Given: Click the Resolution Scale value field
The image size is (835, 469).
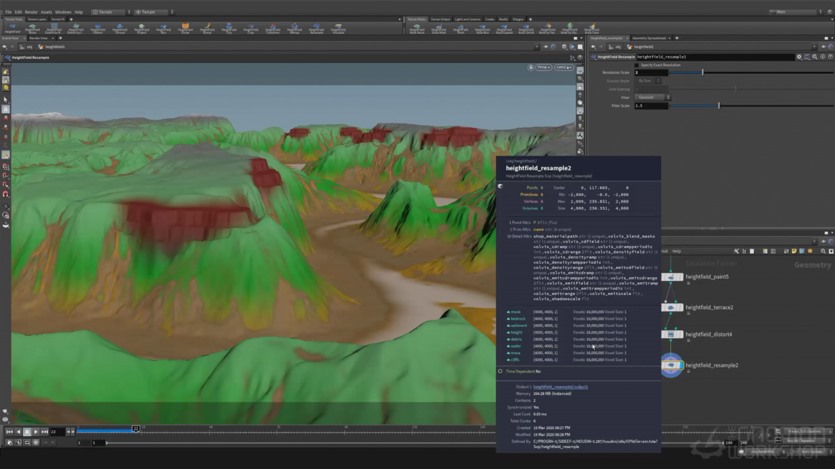Looking at the screenshot, I should tap(651, 72).
